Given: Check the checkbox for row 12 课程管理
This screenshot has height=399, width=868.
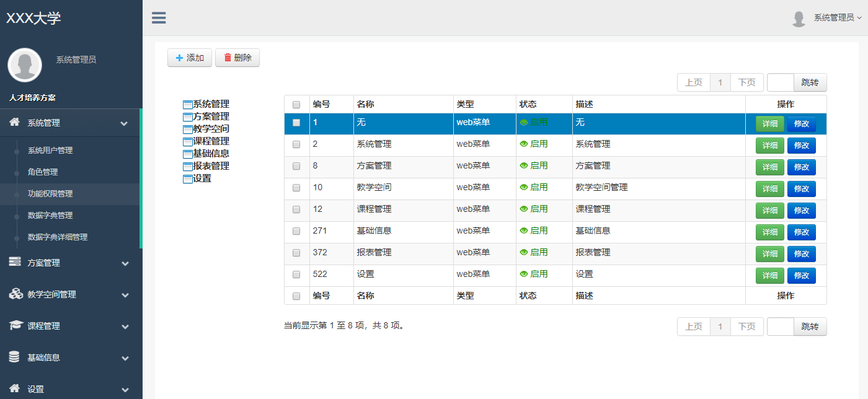Looking at the screenshot, I should (296, 209).
